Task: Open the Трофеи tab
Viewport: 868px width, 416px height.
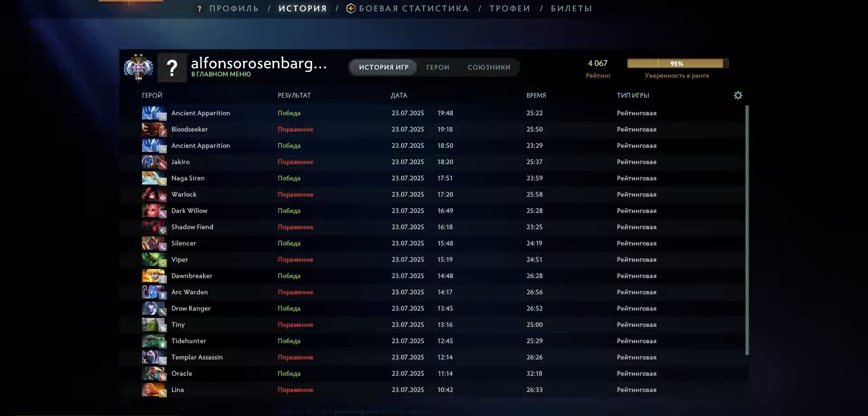Action: pos(510,9)
